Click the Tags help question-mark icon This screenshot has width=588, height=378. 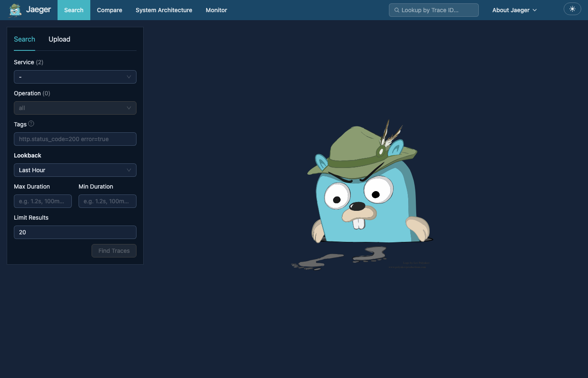click(x=31, y=124)
